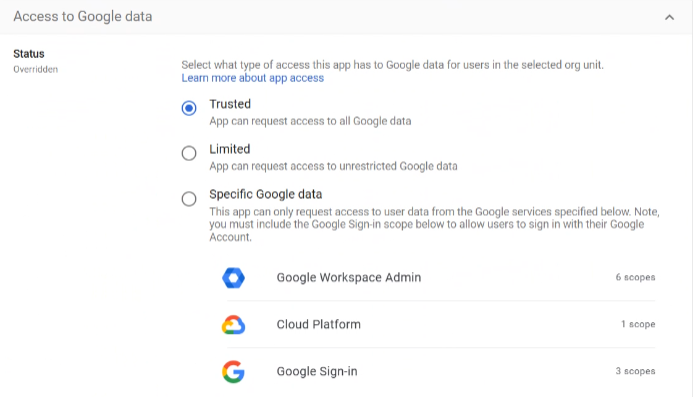Viewport: 693px width, 397px height.
Task: Click the Limited option label text
Action: click(x=229, y=149)
